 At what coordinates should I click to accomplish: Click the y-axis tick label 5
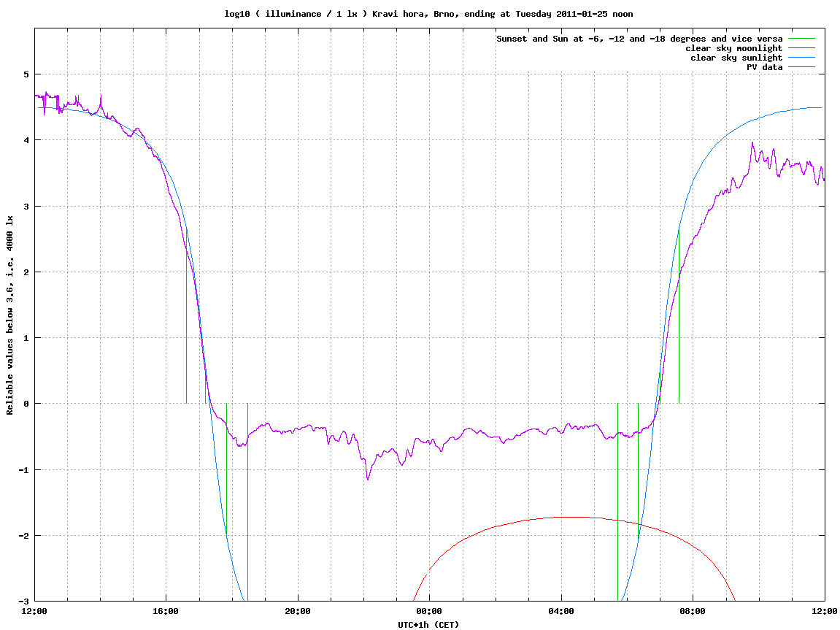coord(26,74)
